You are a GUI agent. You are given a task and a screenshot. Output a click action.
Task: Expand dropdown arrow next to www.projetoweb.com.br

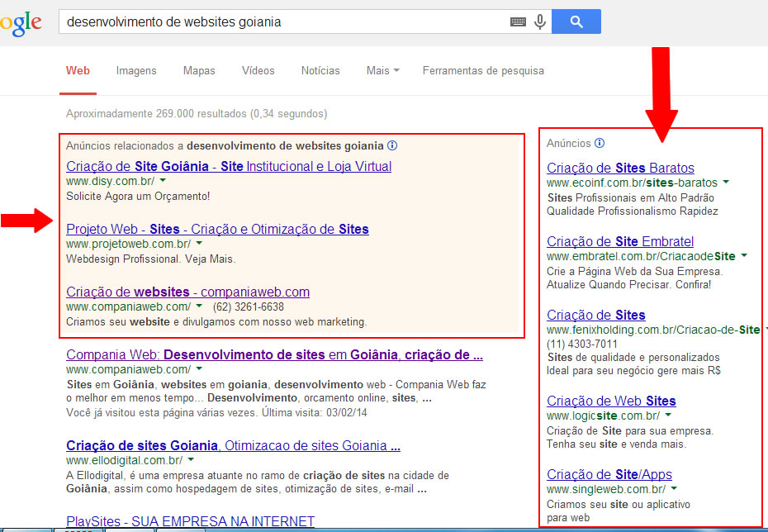[x=199, y=244]
